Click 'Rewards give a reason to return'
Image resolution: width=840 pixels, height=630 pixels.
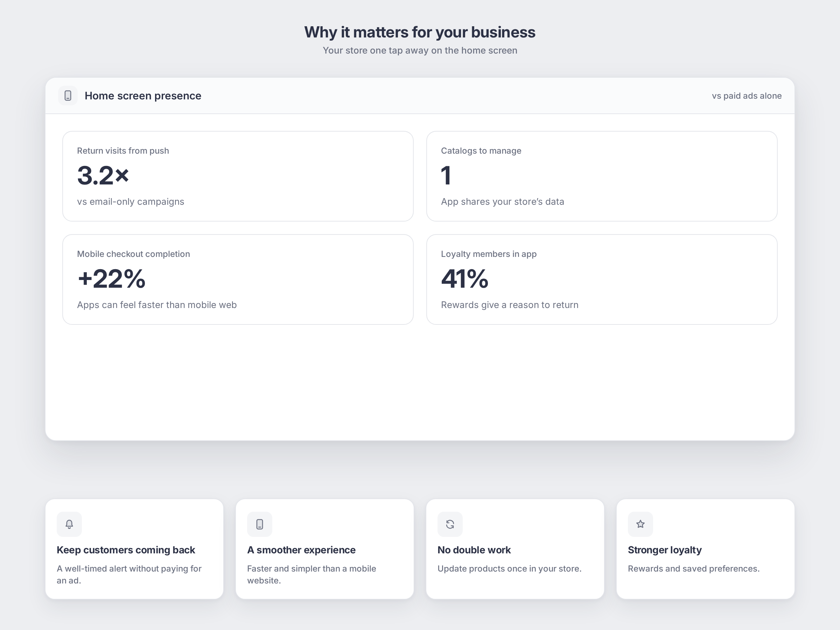click(510, 305)
